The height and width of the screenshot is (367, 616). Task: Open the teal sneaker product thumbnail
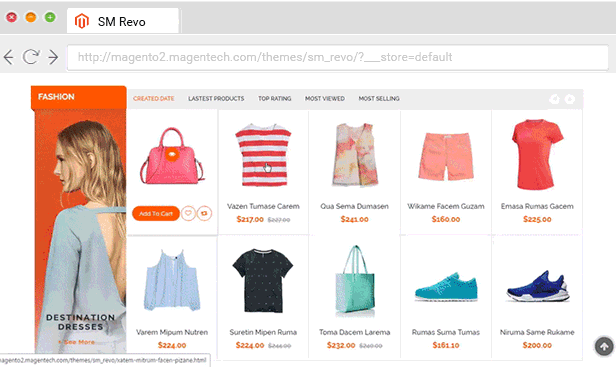coord(446,287)
